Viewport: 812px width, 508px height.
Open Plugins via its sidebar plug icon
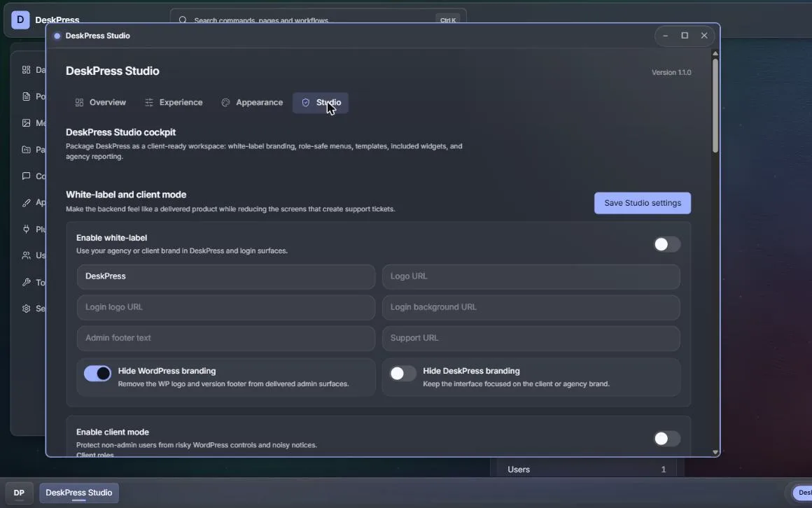point(27,229)
